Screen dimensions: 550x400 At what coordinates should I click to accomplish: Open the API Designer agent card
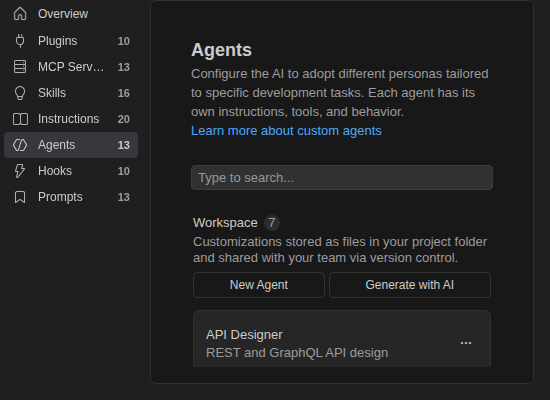point(342,339)
